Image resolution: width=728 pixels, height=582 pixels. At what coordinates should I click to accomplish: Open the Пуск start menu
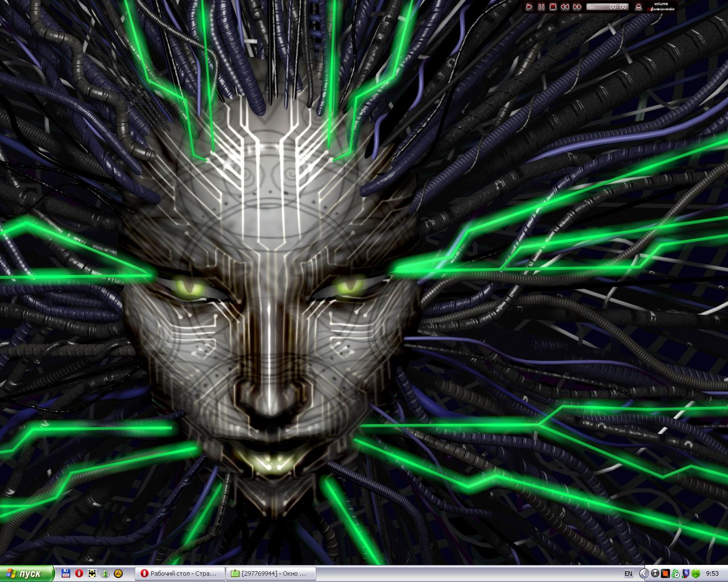tap(27, 573)
